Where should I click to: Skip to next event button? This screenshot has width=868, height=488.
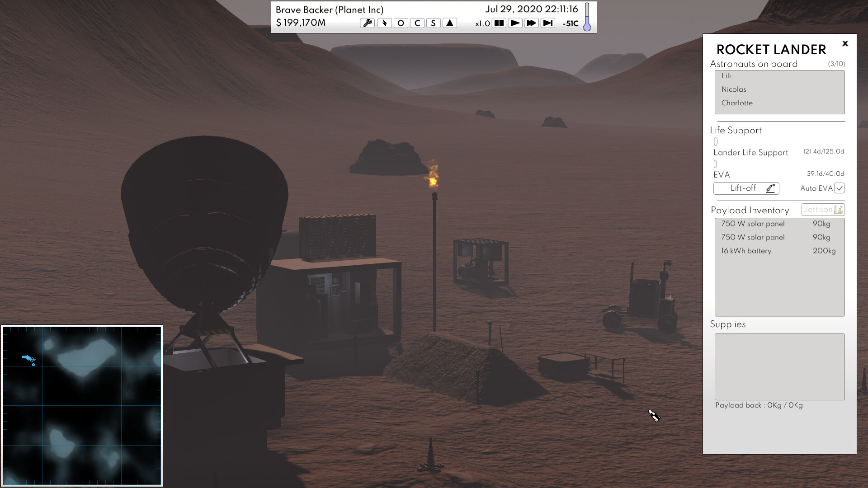[x=547, y=23]
